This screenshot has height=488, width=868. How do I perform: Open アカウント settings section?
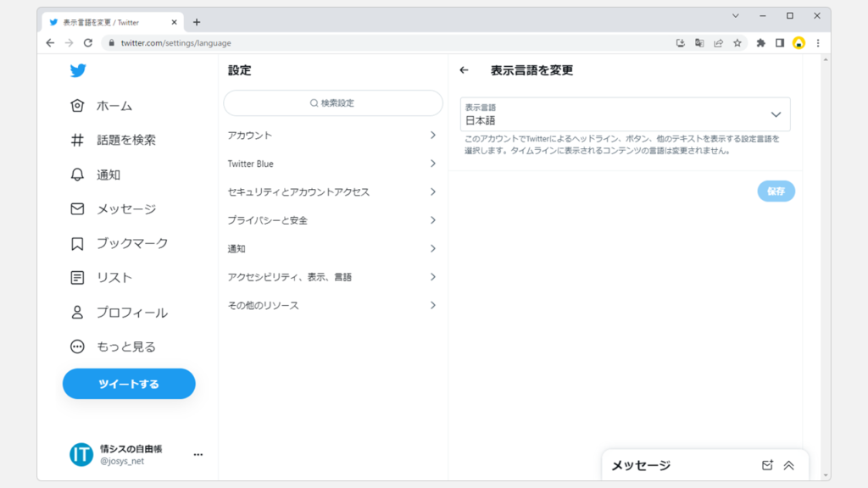coord(332,136)
